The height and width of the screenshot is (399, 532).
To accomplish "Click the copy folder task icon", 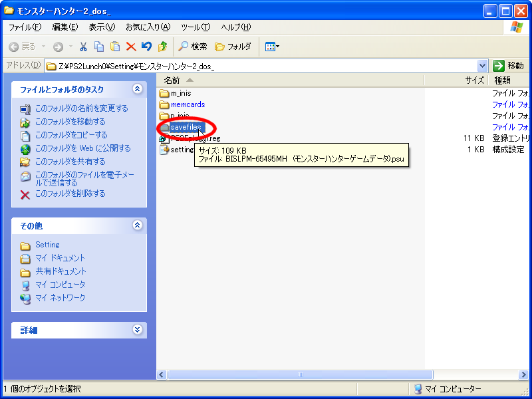I will click(25, 136).
